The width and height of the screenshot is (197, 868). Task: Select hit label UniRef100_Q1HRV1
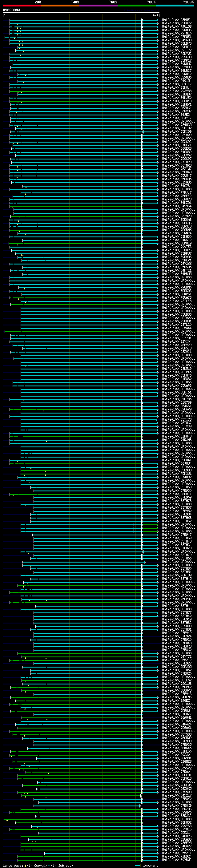(x=176, y=104)
